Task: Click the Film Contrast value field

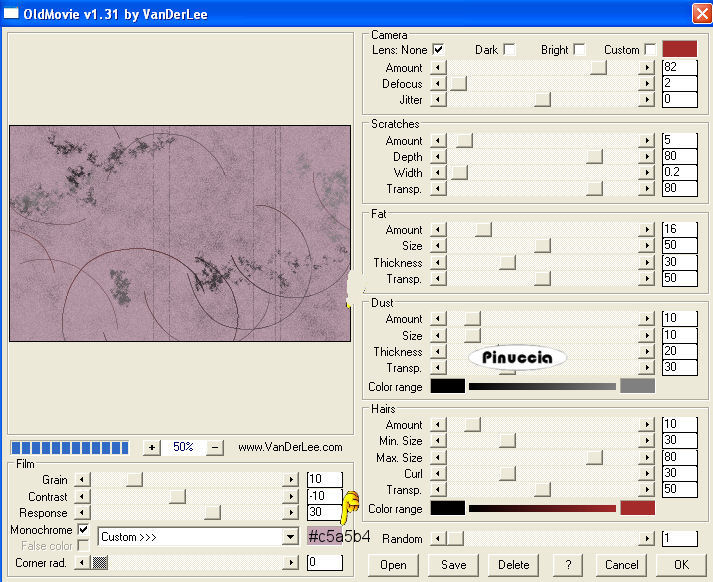Action: 324,497
